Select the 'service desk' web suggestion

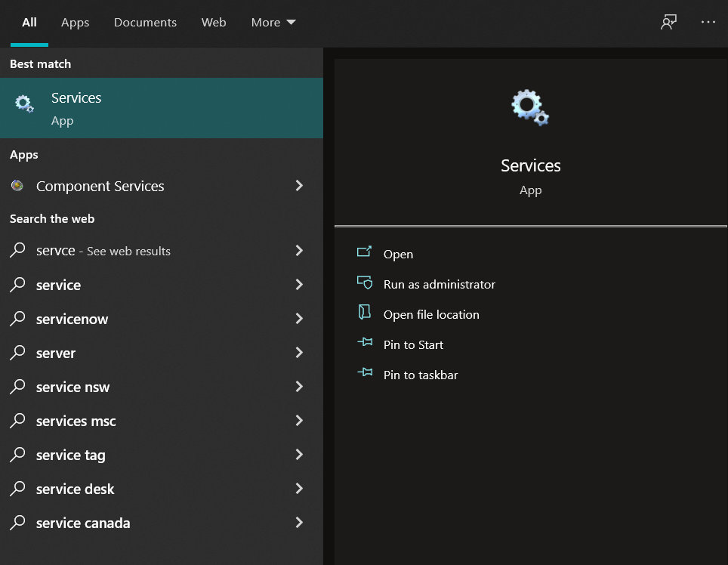[162, 489]
